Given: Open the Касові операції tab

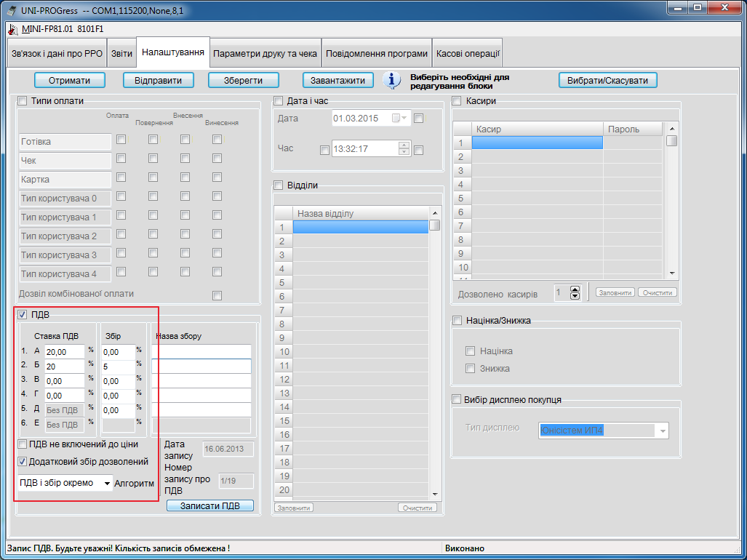Looking at the screenshot, I should point(467,54).
